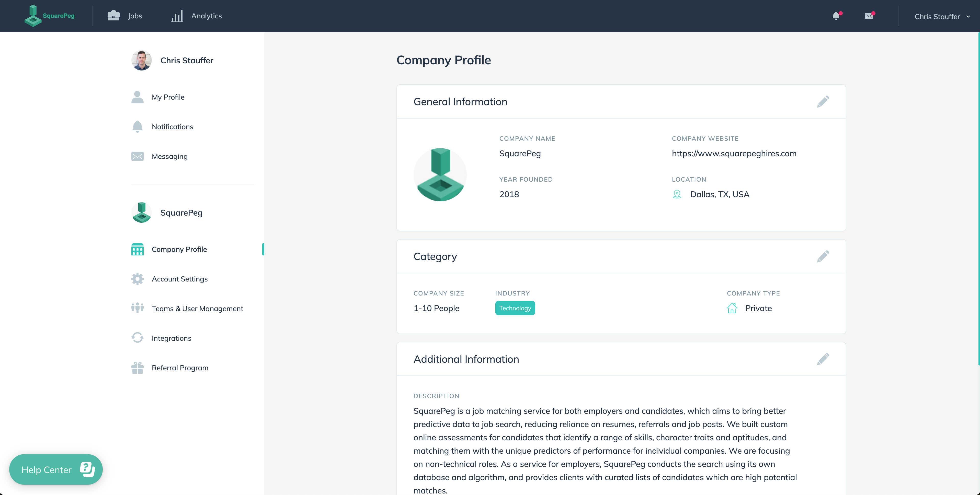Screen dimensions: 980x495
Task: Open the Help Center button
Action: pos(56,469)
